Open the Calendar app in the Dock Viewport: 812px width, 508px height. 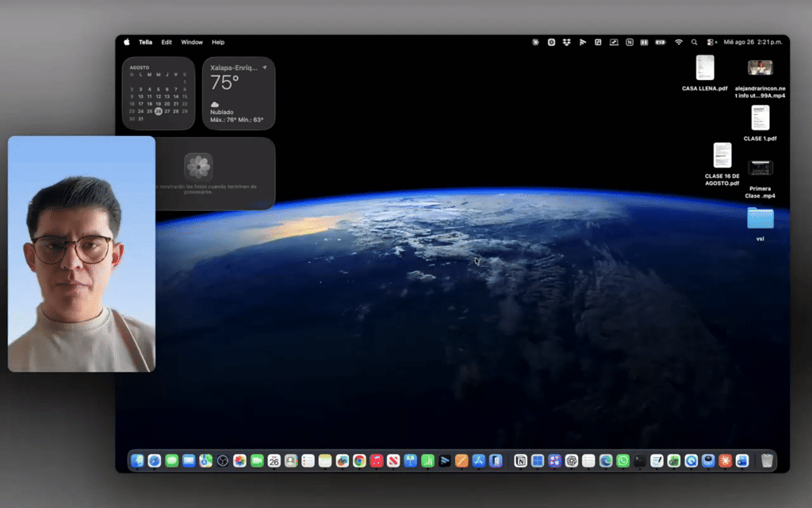coord(274,460)
